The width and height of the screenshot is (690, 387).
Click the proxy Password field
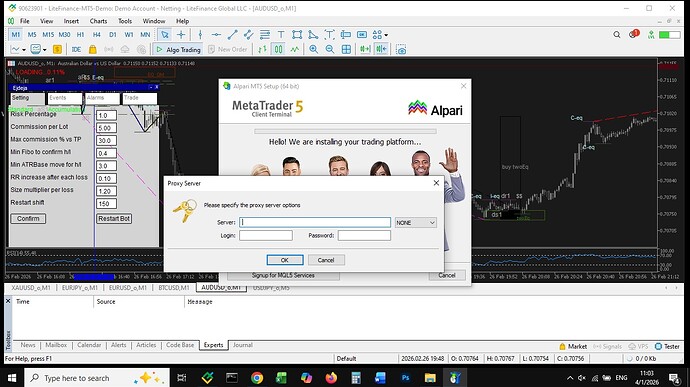point(364,236)
